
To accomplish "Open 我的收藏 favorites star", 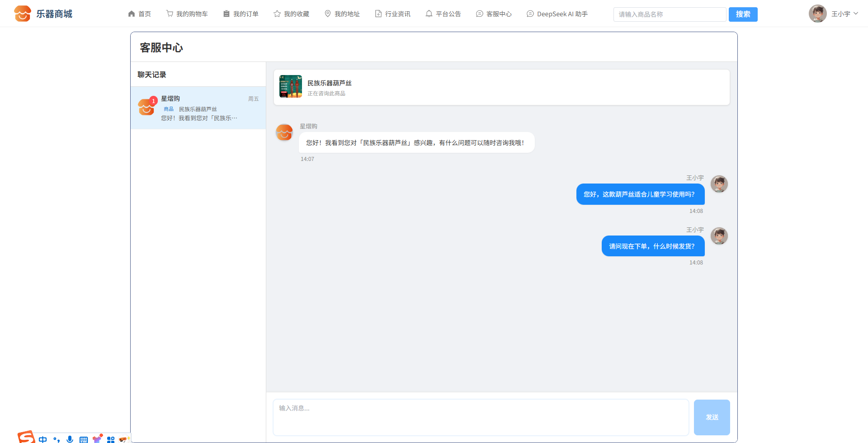I will 291,14.
